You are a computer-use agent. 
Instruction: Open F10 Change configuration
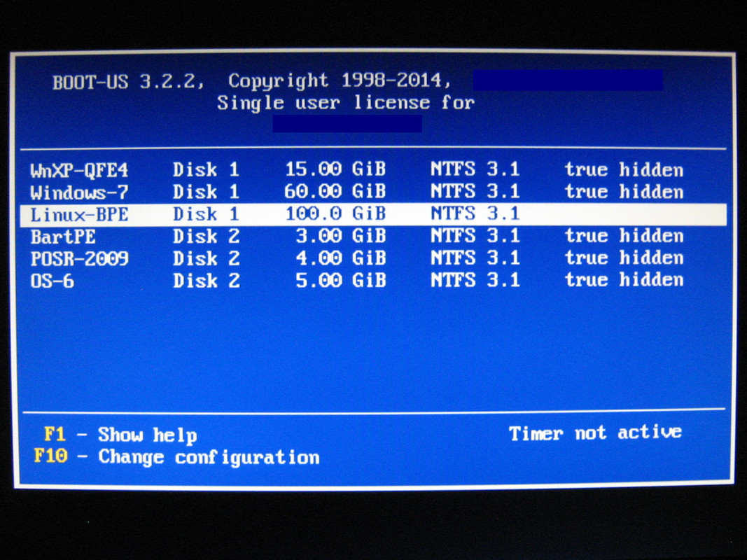176,456
